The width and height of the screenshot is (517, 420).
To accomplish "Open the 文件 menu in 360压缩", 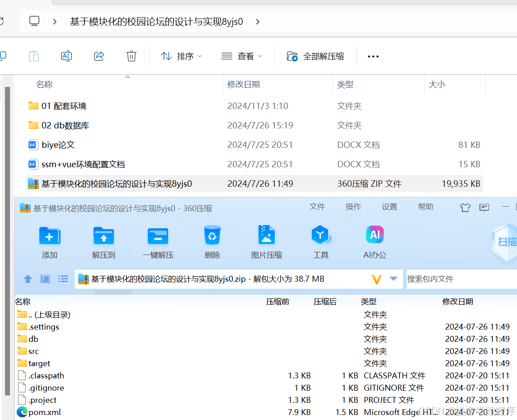I will click(x=317, y=207).
